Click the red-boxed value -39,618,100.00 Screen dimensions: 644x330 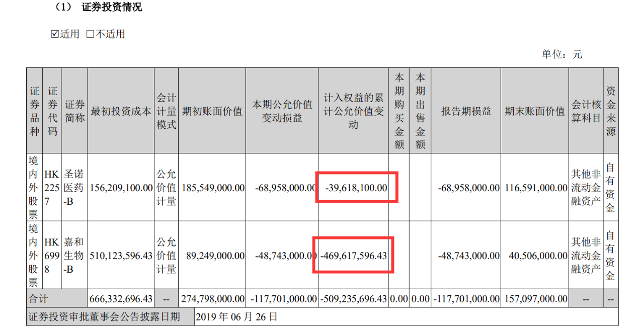coord(356,188)
